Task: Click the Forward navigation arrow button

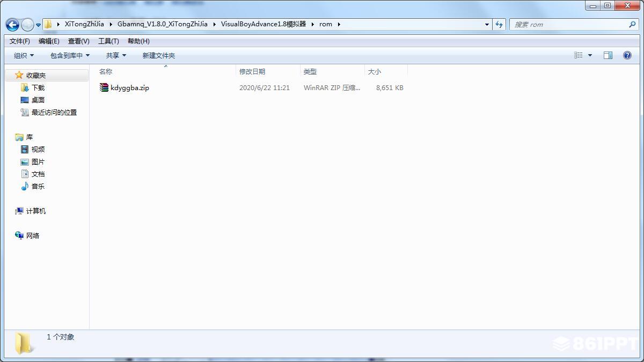Action: coord(27,25)
